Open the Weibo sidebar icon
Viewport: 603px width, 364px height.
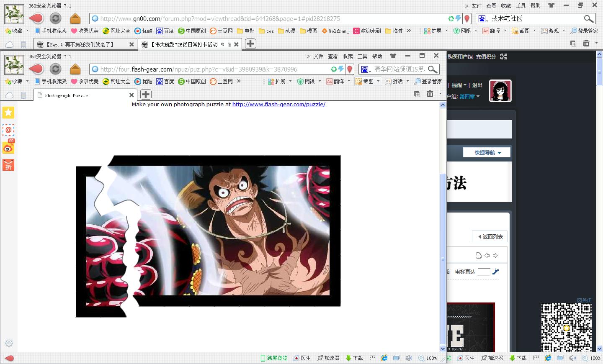point(8,148)
